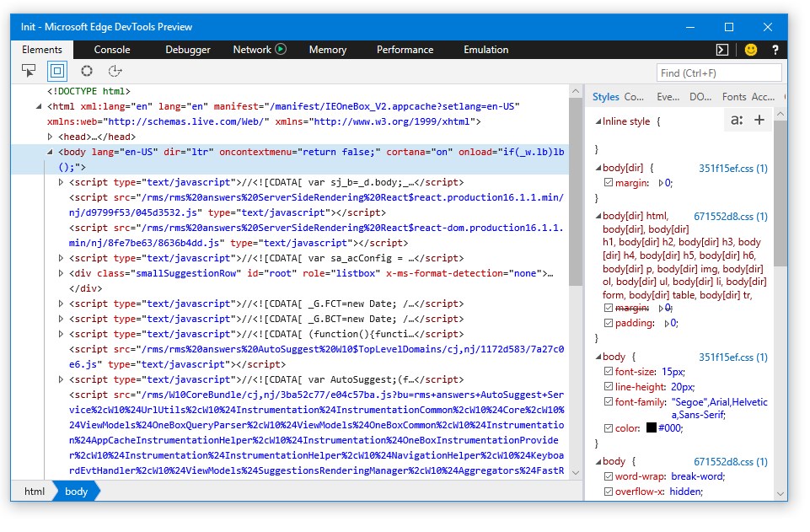The width and height of the screenshot is (810, 532).
Task: Open the Fonts pane tab
Action: tap(734, 97)
